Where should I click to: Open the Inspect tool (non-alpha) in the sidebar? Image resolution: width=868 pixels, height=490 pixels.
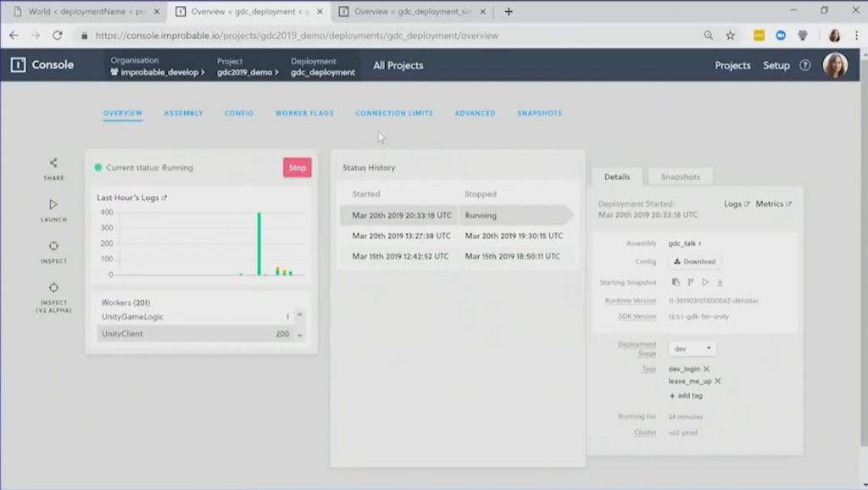(x=53, y=246)
